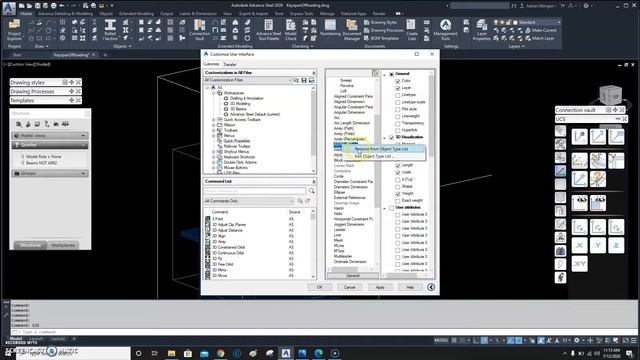Open File Explorer from the taskbar
The height and width of the screenshot is (360, 640).
tap(171, 353)
